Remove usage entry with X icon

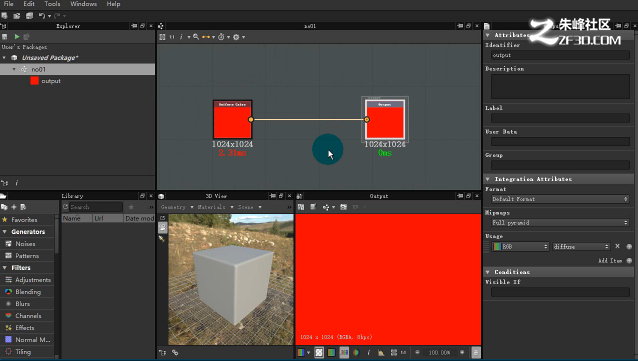click(x=618, y=246)
